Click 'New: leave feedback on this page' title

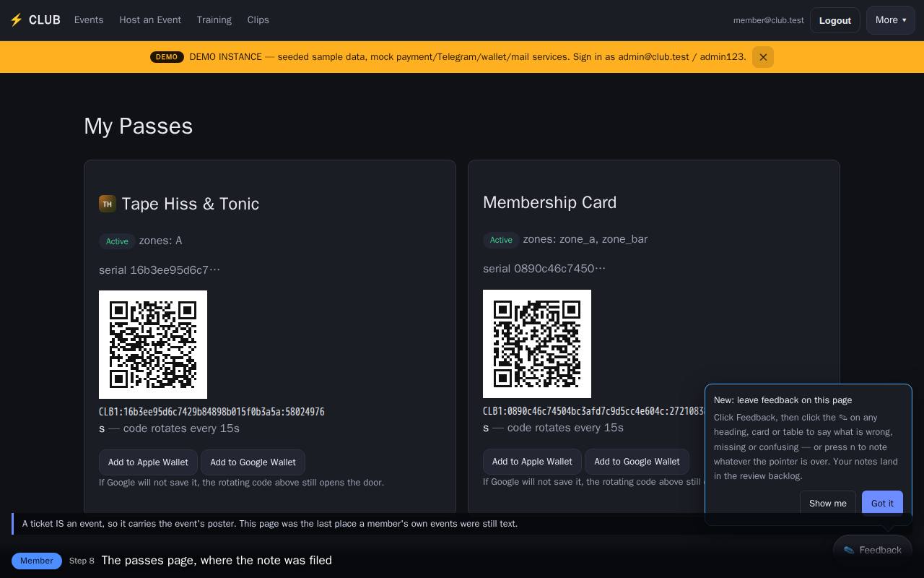(x=783, y=400)
